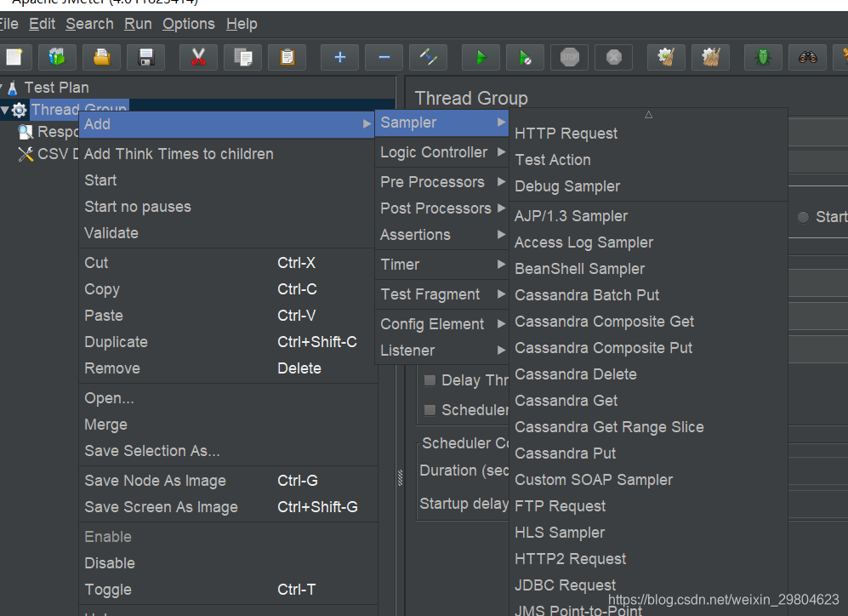Click the New test plan icon
This screenshot has height=616, width=848.
tap(14, 57)
